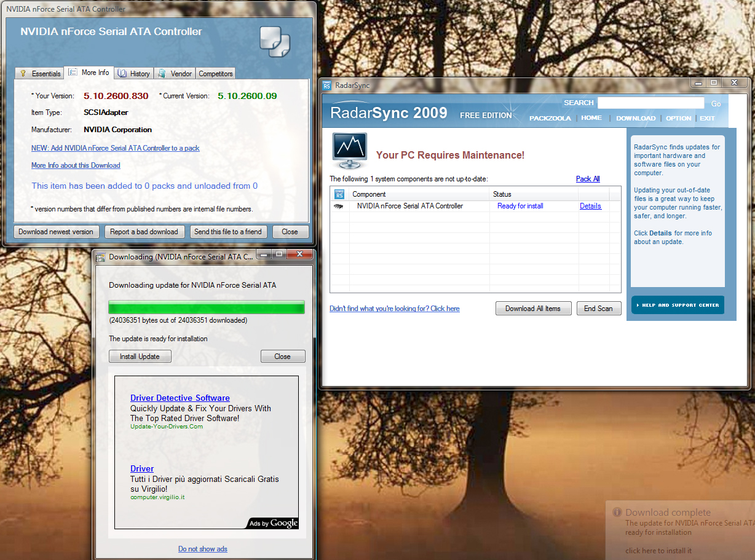The image size is (755, 560).
Task: Close the RadarSync window from title bar
Action: [733, 82]
